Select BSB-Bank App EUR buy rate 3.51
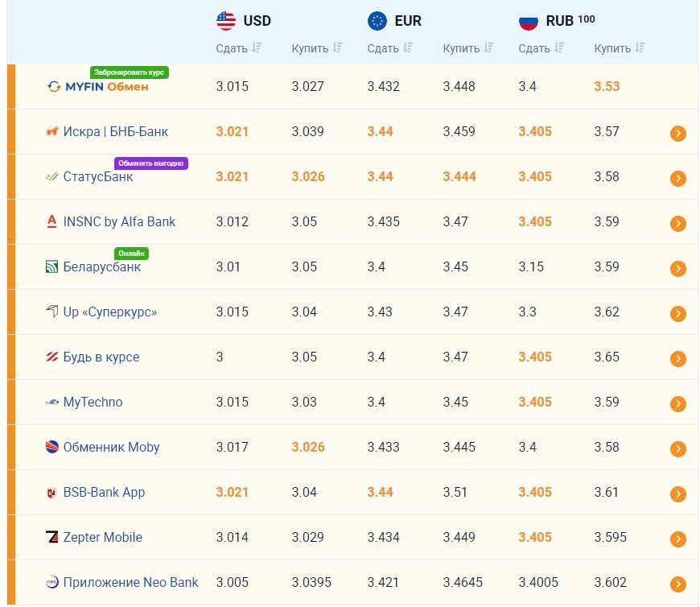 (455, 492)
